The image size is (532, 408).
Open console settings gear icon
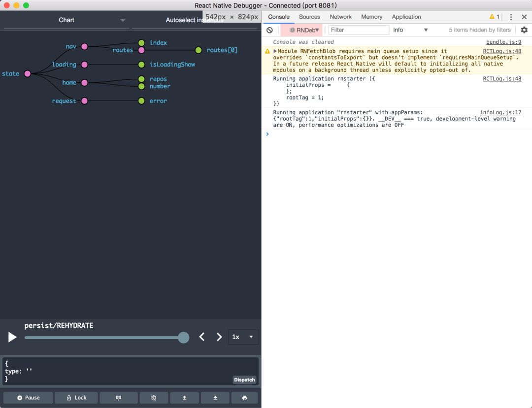(524, 30)
